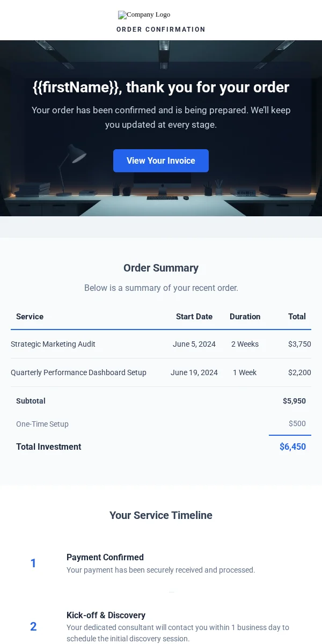Image resolution: width=322 pixels, height=644 pixels.
Task: Select the Strategic Marketing Audit row
Action: [x=161, y=344]
